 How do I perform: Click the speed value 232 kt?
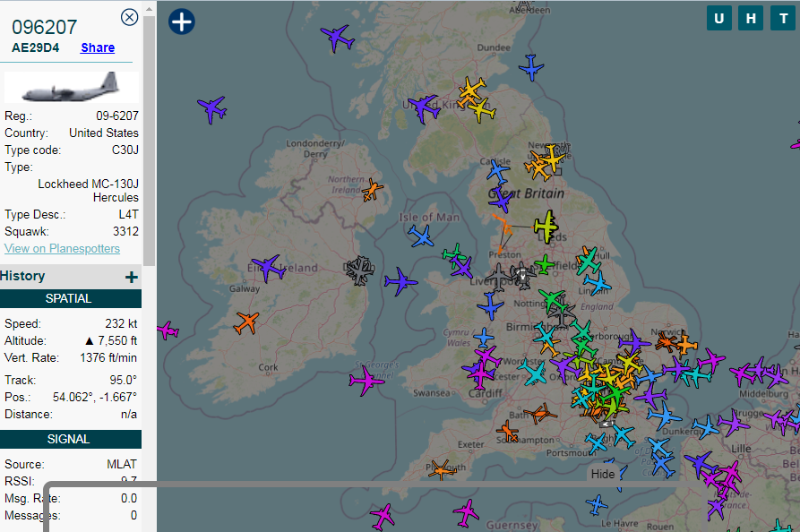tap(122, 323)
